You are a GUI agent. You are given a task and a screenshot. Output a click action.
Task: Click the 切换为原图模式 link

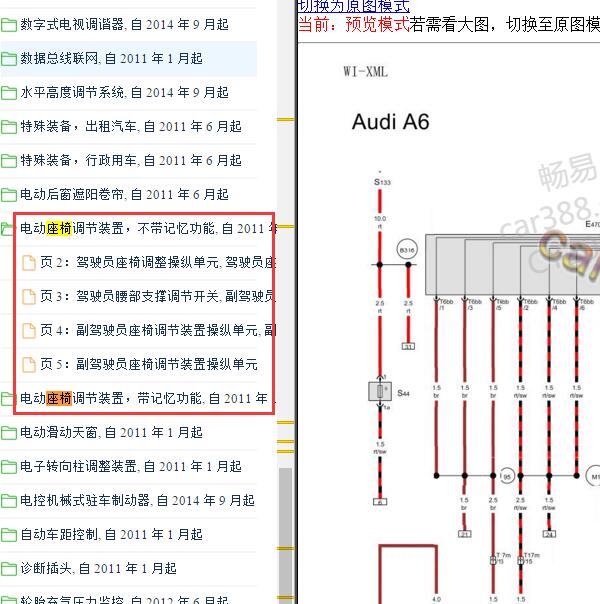click(x=354, y=6)
